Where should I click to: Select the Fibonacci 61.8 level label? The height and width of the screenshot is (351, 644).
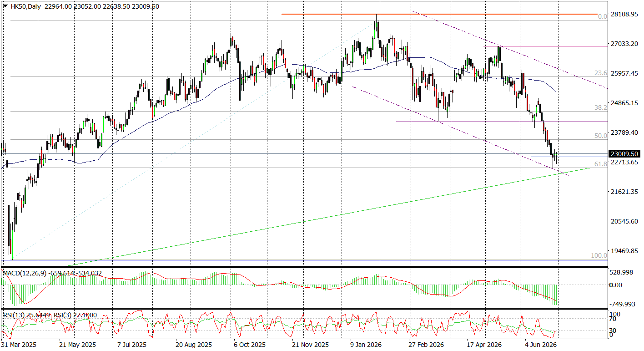point(601,164)
